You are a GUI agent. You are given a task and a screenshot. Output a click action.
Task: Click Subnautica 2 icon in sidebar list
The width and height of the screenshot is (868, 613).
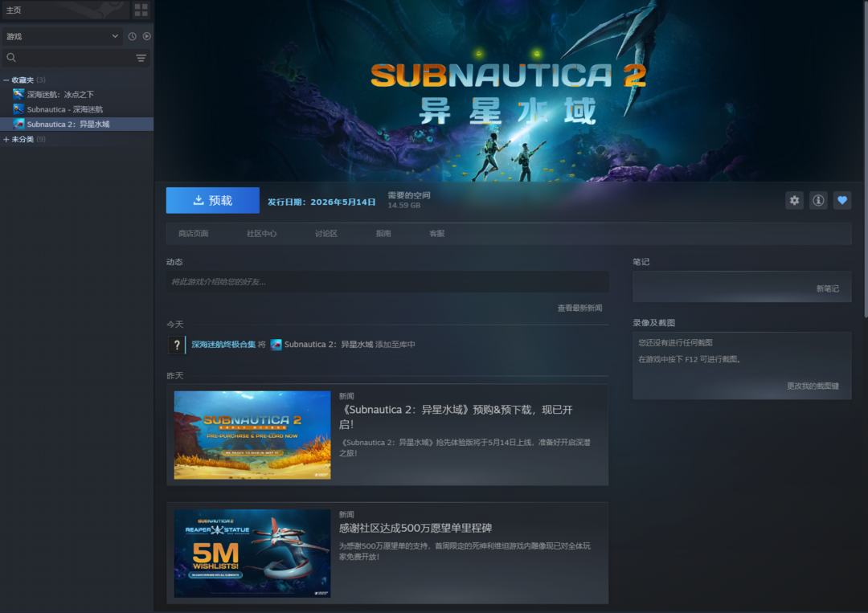click(x=18, y=124)
